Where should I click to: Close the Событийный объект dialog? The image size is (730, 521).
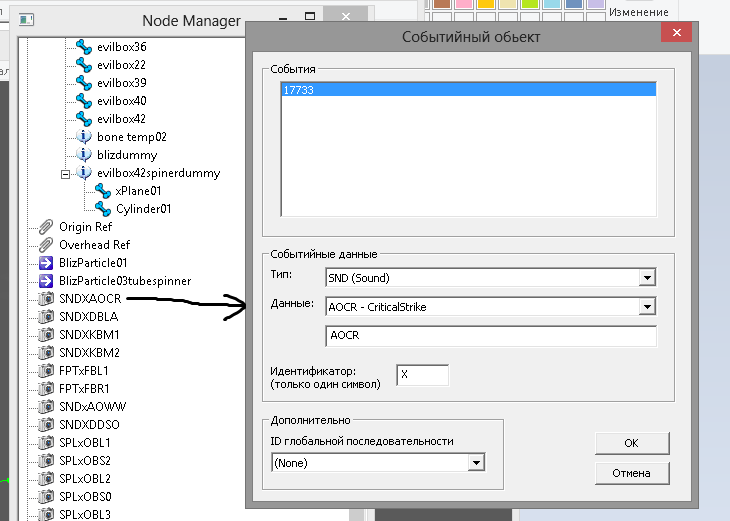676,33
